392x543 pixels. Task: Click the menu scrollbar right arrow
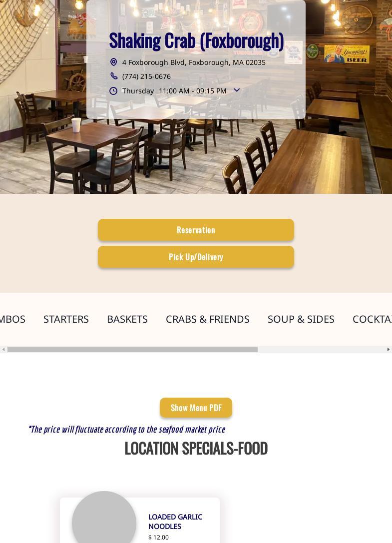click(x=388, y=349)
